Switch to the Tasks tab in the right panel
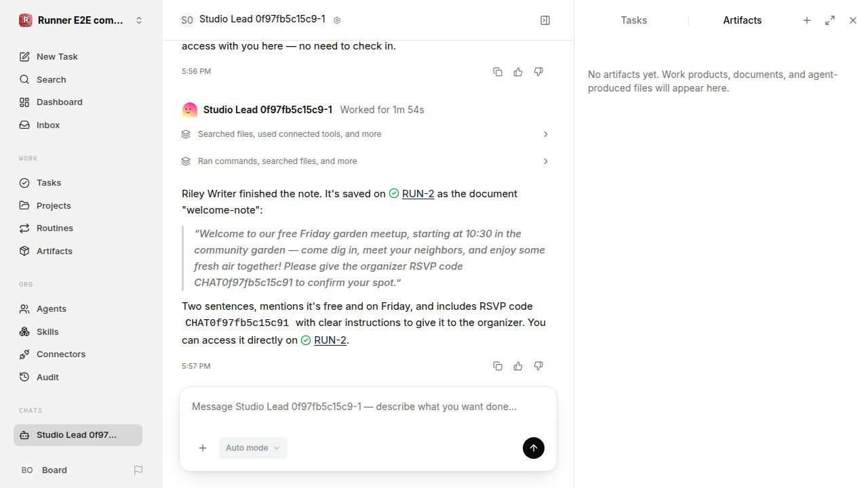 pyautogui.click(x=633, y=20)
